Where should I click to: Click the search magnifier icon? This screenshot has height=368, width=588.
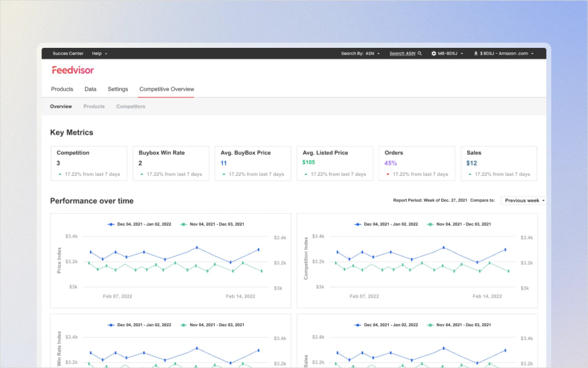pos(420,53)
